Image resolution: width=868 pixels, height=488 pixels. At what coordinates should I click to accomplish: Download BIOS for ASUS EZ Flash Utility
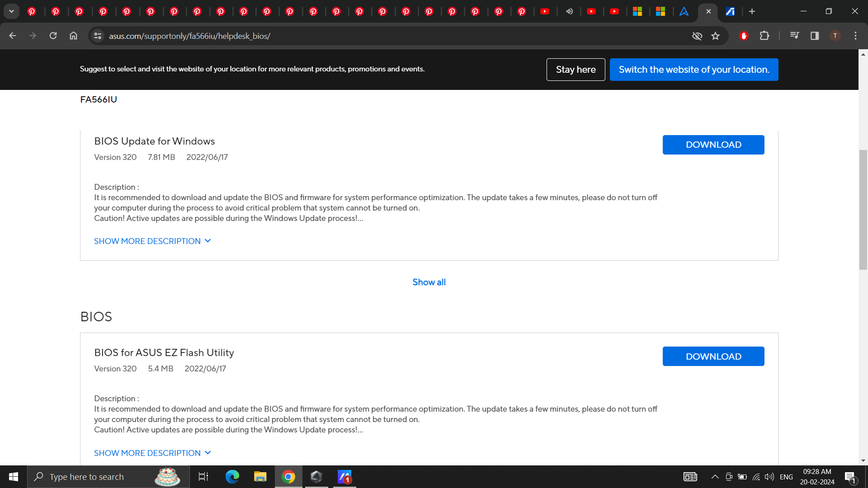(x=713, y=357)
